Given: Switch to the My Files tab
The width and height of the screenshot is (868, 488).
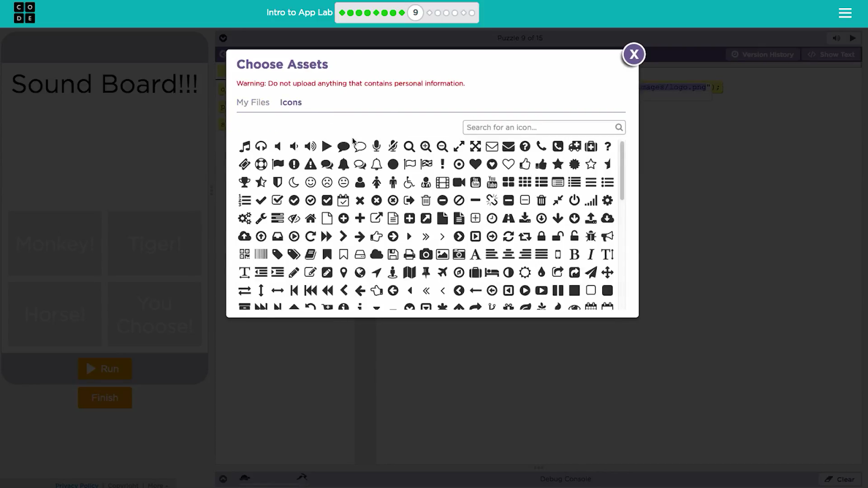Looking at the screenshot, I should pos(253,102).
